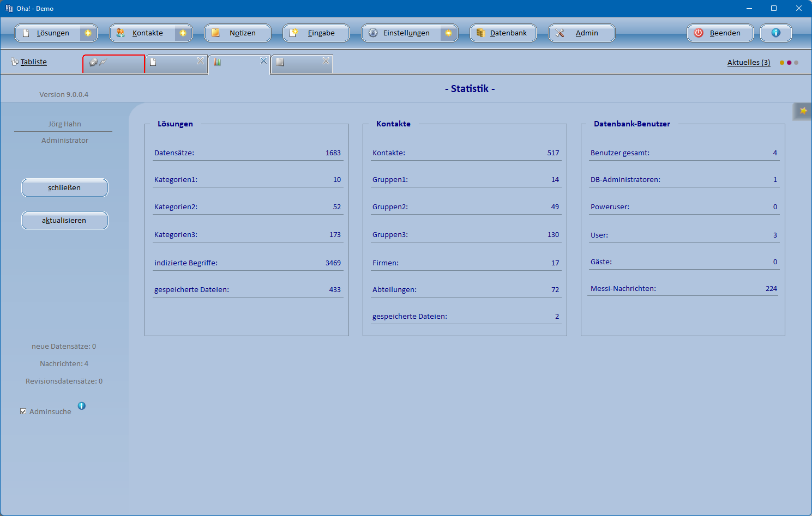
Task: Open the info button in the top toolbar
Action: [x=775, y=33]
